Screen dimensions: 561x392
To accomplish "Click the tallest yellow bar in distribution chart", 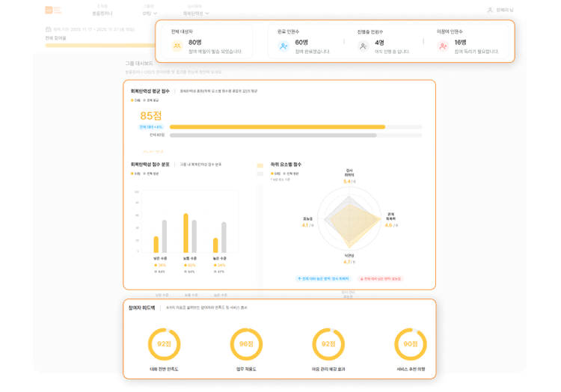I will [x=186, y=233].
